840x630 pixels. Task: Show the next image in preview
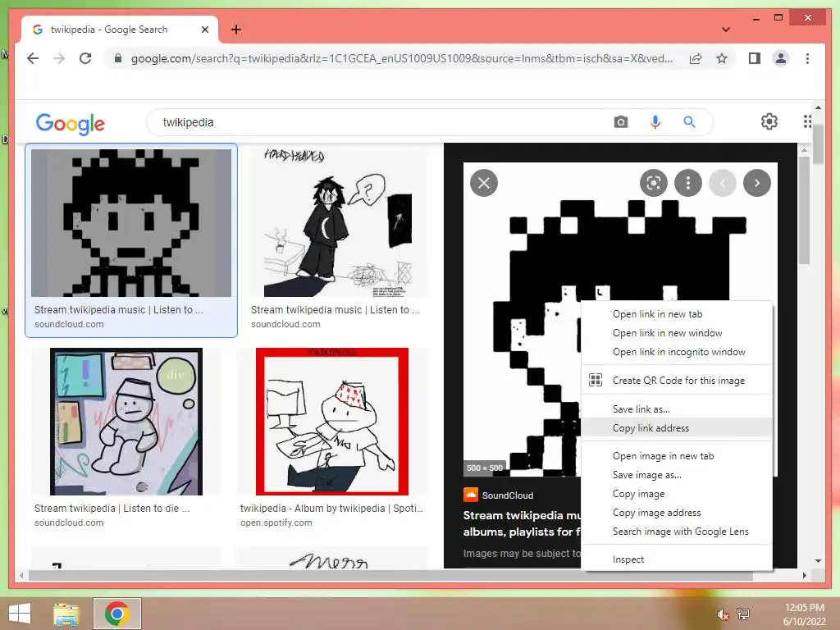tap(757, 183)
